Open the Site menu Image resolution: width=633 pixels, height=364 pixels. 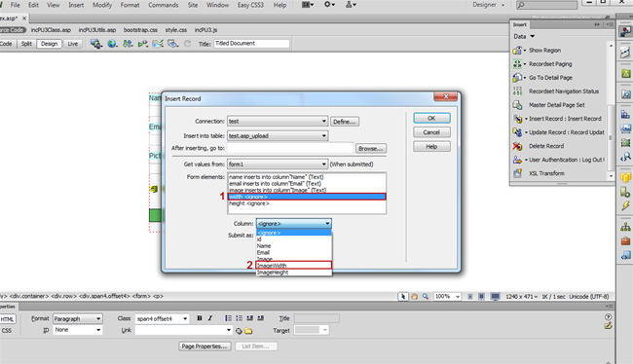point(193,5)
